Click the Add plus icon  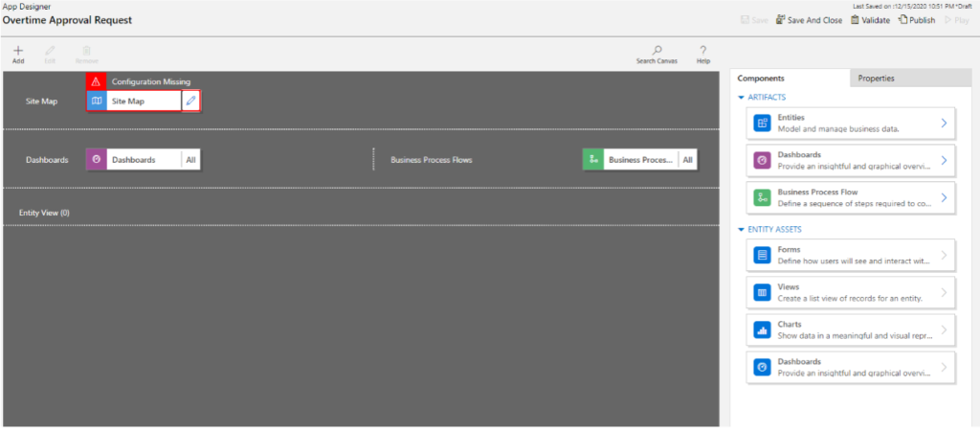[18, 50]
